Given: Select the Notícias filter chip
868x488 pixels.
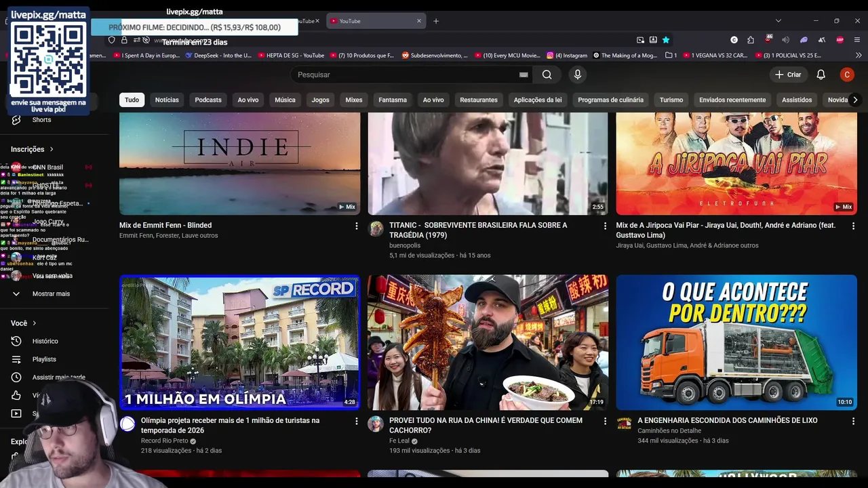Looking at the screenshot, I should (x=167, y=100).
